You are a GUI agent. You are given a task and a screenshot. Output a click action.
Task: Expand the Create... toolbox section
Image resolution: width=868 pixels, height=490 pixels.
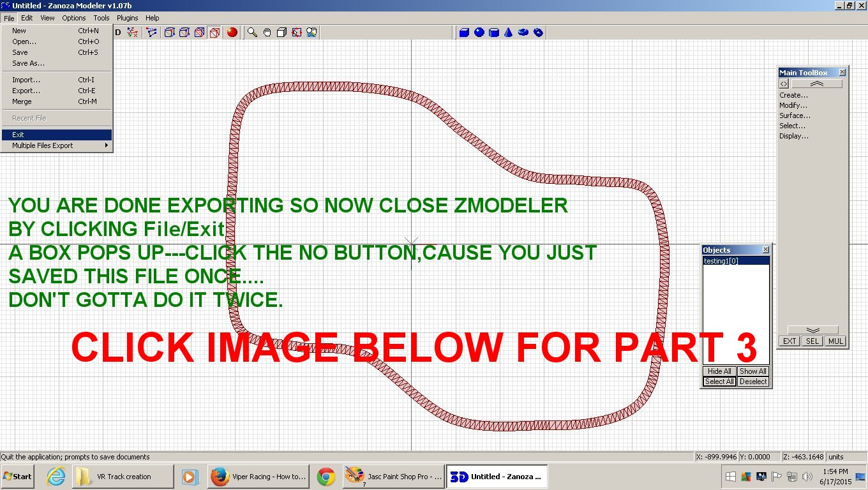793,95
